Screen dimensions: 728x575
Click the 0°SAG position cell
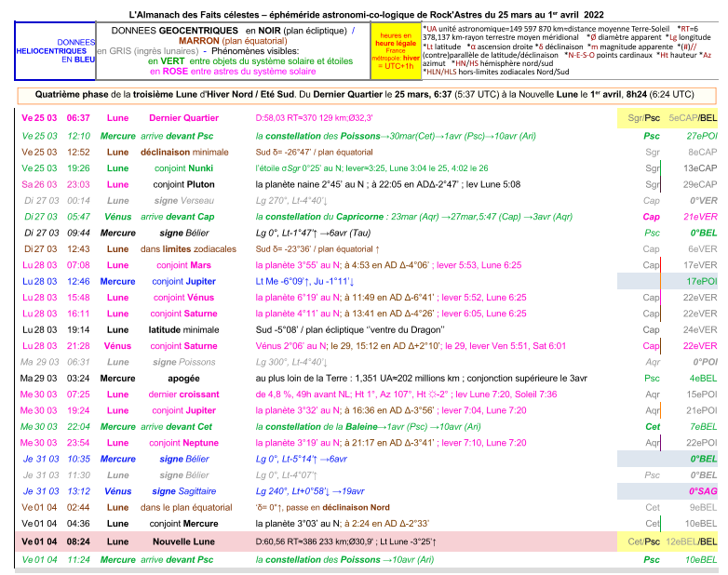click(702, 490)
